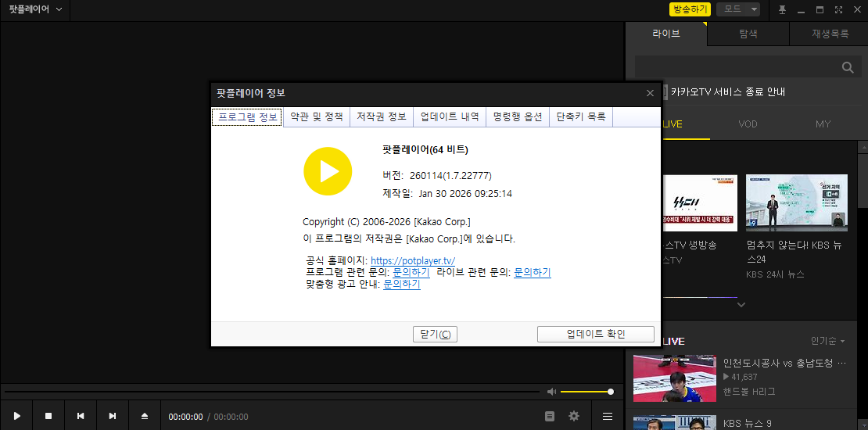This screenshot has width=868, height=430.
Task: Select the VOD sub-tab
Action: pos(748,124)
